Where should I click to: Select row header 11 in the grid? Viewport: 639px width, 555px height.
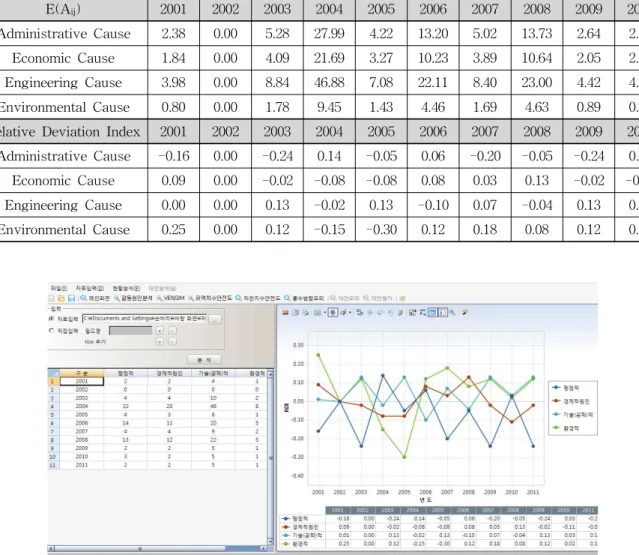tap(53, 465)
